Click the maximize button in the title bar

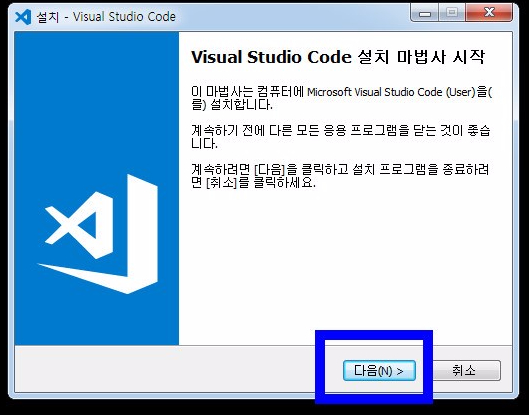point(451,13)
